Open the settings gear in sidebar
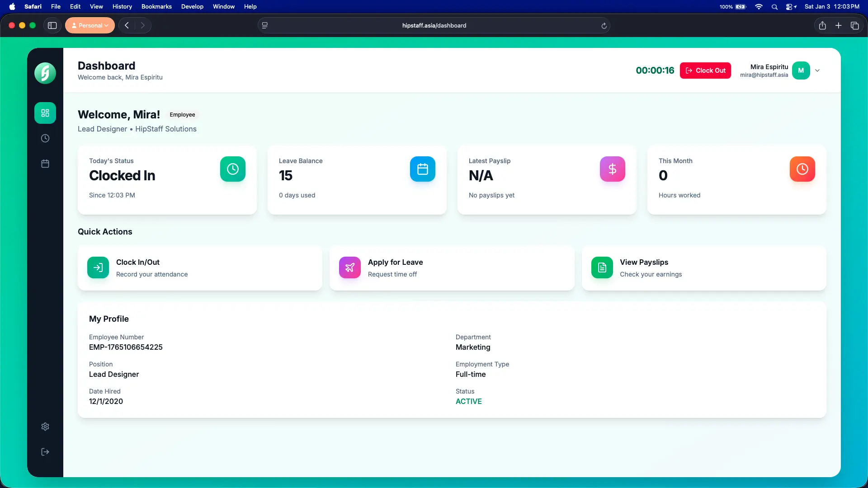The height and width of the screenshot is (488, 868). tap(45, 427)
